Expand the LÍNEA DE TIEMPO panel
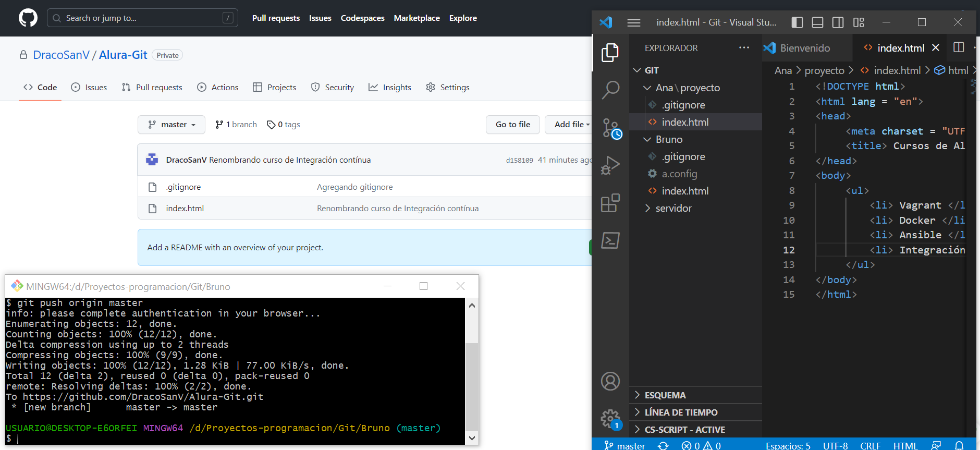The height and width of the screenshot is (450, 980). [695, 412]
